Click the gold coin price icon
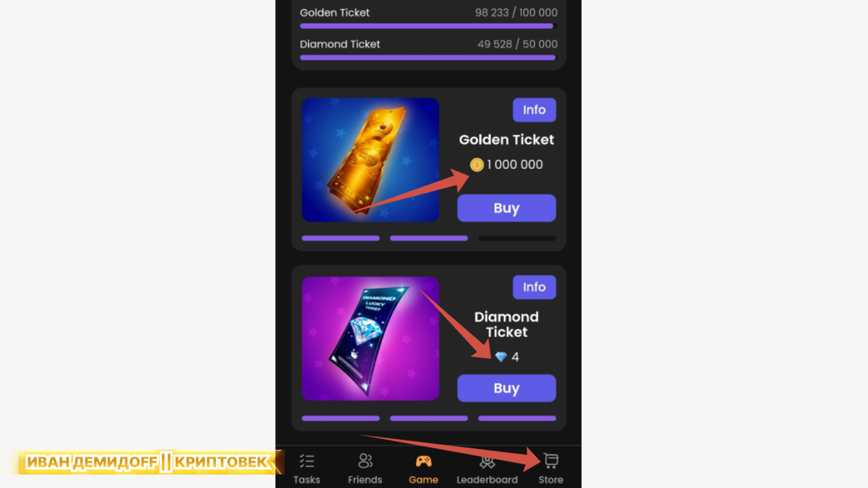868x488 pixels. (477, 165)
